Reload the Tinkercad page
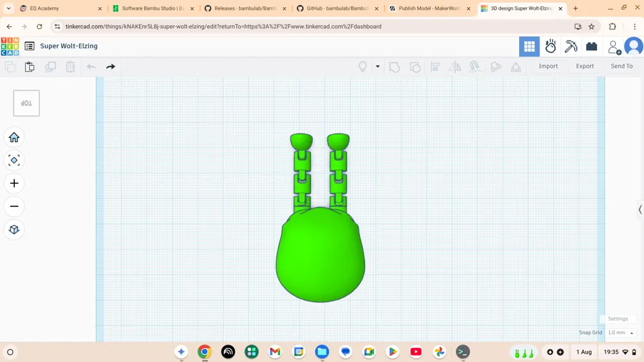Viewport: 644px width, 362px height. point(39,26)
